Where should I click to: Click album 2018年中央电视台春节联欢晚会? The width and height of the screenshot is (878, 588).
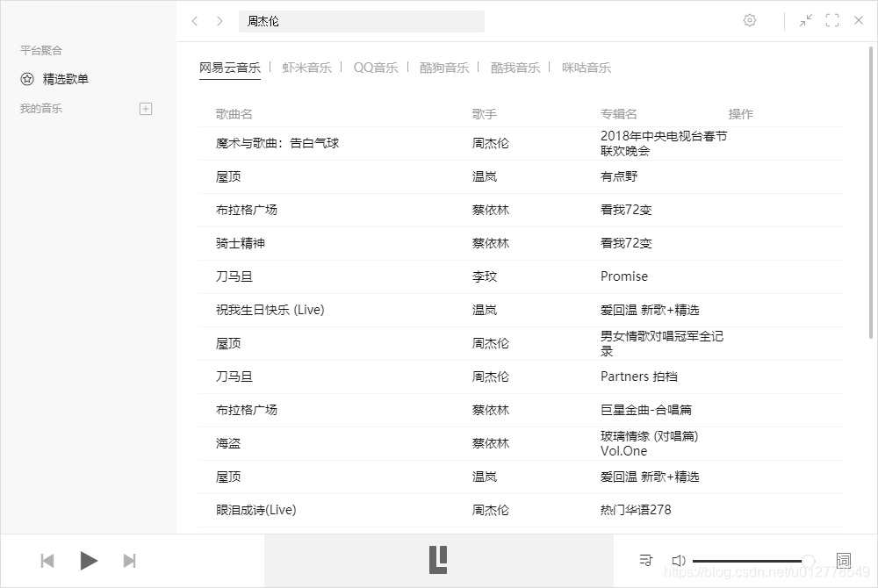pos(664,144)
